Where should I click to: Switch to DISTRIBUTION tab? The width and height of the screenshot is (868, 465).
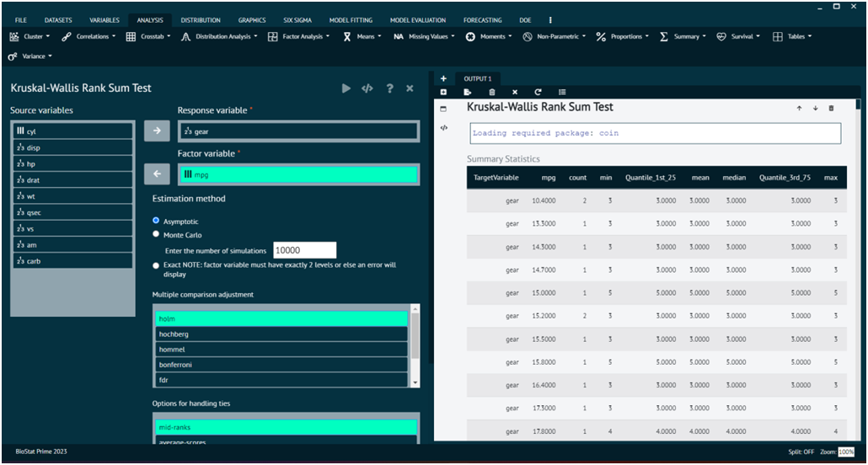pyautogui.click(x=201, y=20)
